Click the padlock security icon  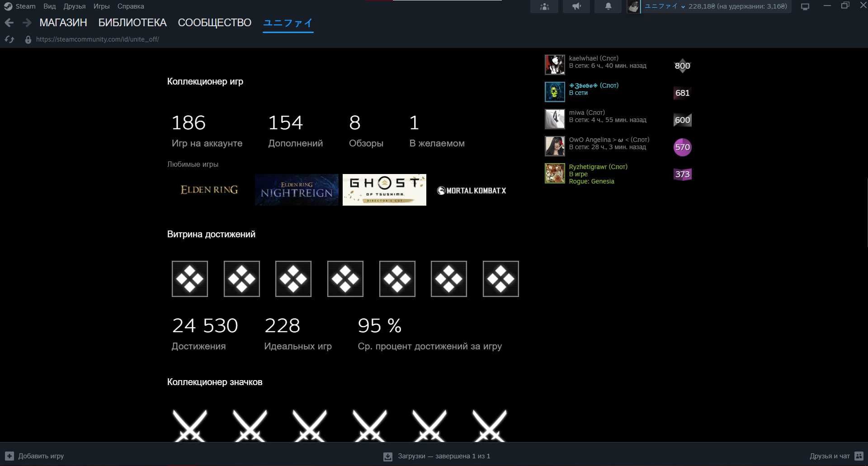tap(28, 40)
